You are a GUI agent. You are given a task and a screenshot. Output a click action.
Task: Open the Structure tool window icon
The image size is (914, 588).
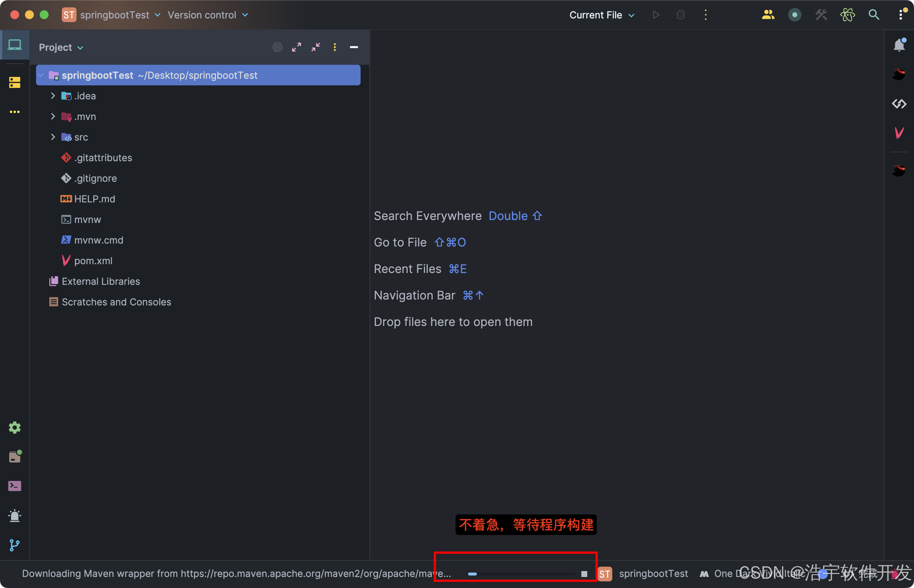click(14, 82)
